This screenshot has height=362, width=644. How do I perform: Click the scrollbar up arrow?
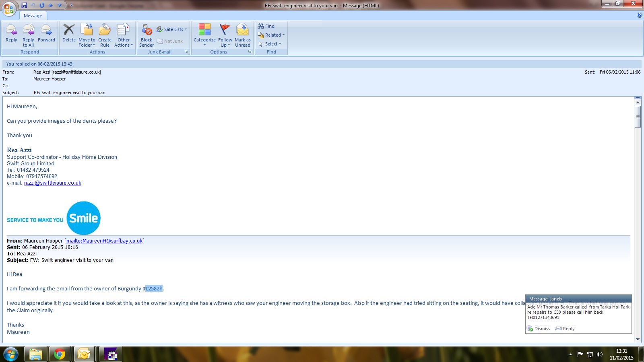[638, 103]
